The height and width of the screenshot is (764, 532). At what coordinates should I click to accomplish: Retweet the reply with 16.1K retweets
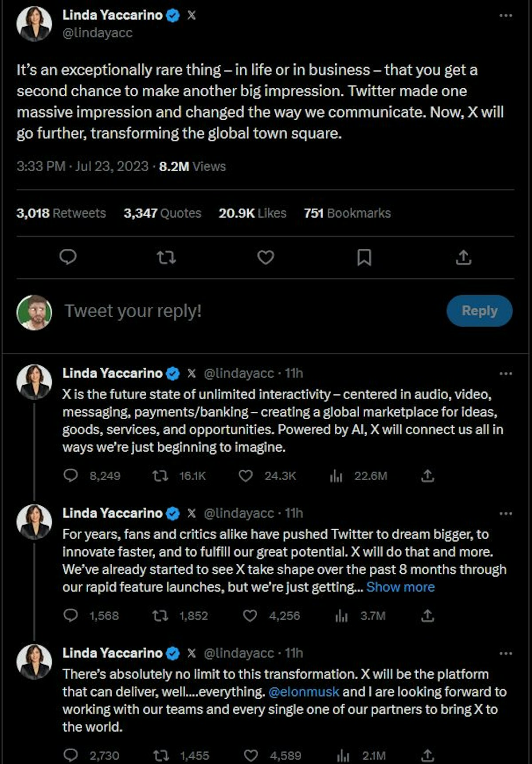click(160, 476)
